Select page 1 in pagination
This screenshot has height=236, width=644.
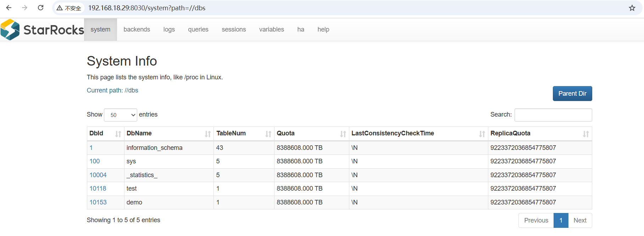pyautogui.click(x=561, y=220)
